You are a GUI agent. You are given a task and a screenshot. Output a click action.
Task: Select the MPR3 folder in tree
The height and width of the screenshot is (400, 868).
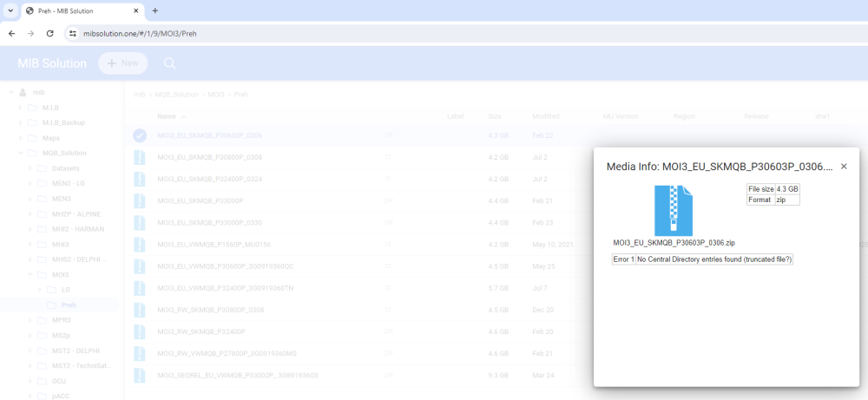(61, 320)
